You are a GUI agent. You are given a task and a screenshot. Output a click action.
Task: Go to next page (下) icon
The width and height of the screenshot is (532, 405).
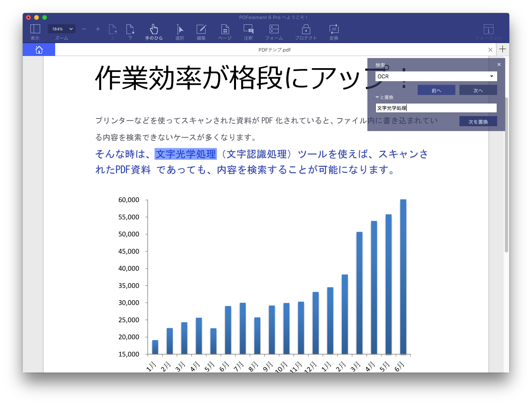pos(130,29)
